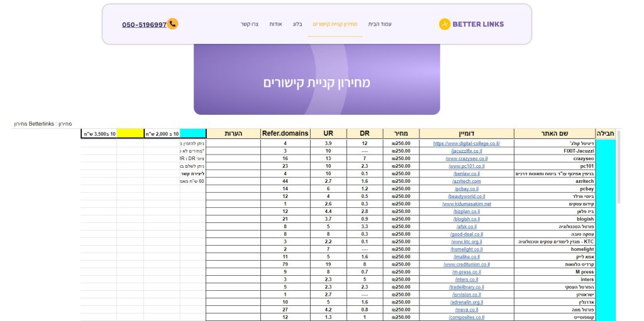This screenshot has width=644, height=321.
Task: Select the 10 ב 2,000 ש"ח header cell
Action: (x=162, y=134)
